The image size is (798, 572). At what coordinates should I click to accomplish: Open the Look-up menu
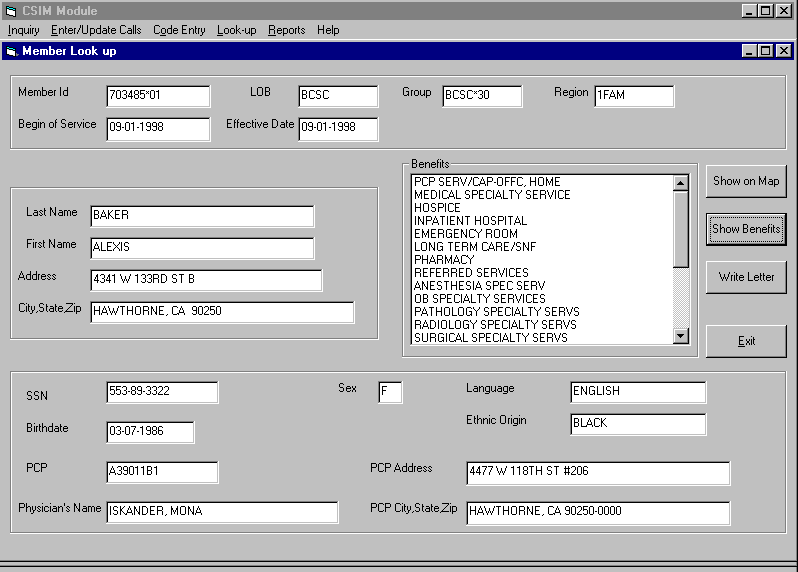tap(236, 30)
